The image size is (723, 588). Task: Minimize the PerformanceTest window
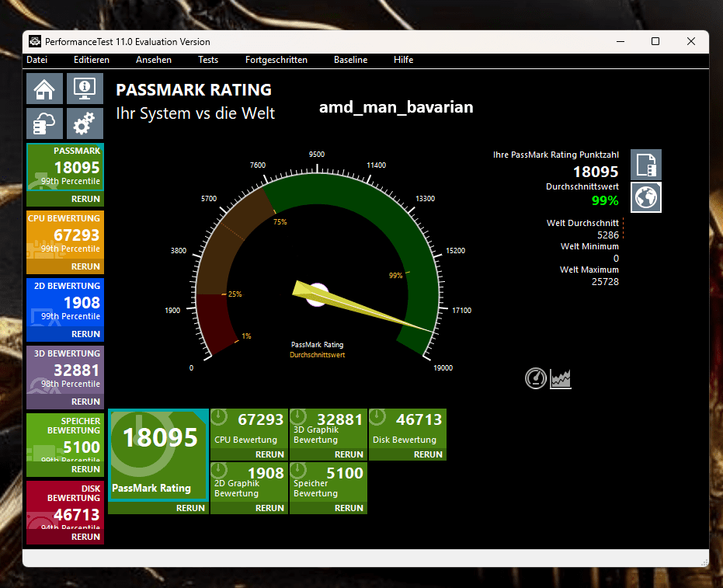click(620, 41)
